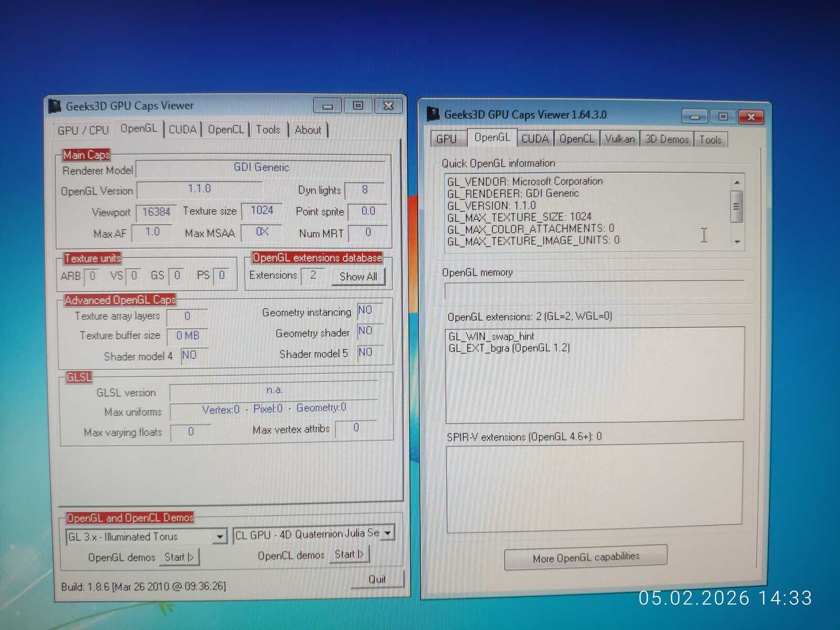Click the line "GL_VERSION: 1.1.0"

tap(491, 206)
